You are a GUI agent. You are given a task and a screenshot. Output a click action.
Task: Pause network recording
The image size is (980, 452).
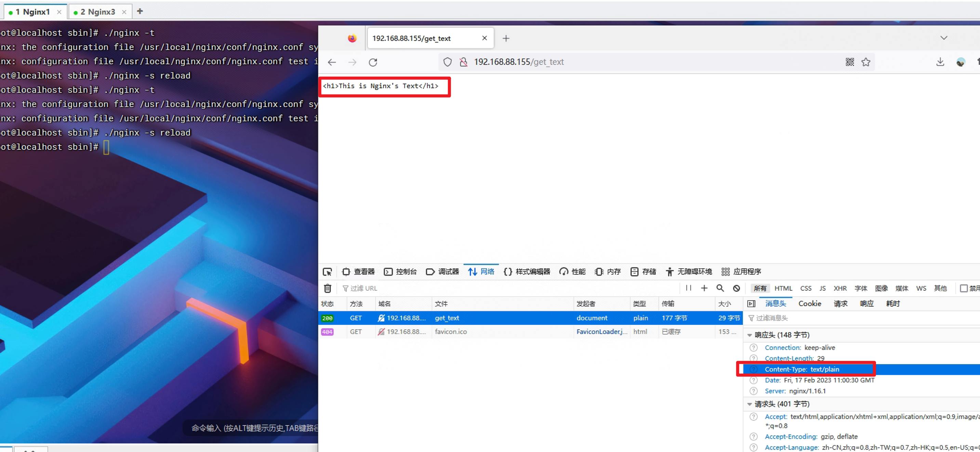(689, 288)
